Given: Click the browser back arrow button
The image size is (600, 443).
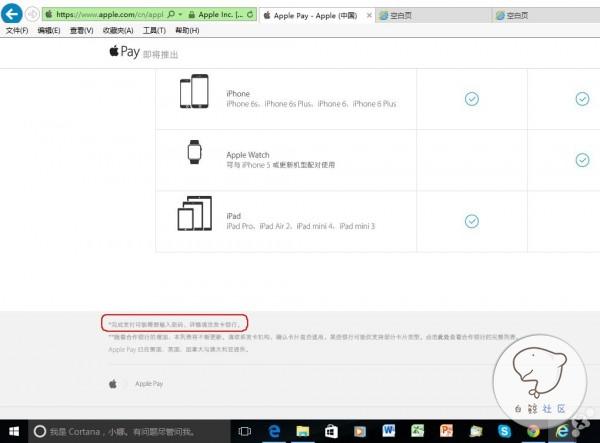Looking at the screenshot, I should (13, 14).
